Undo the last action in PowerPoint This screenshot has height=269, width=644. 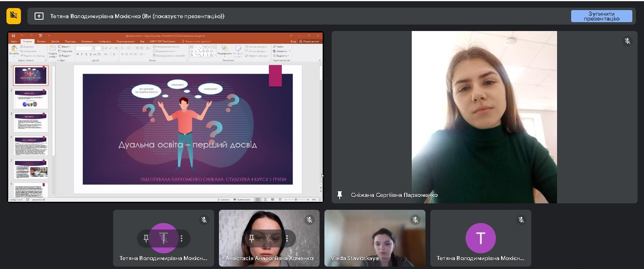tap(22, 35)
